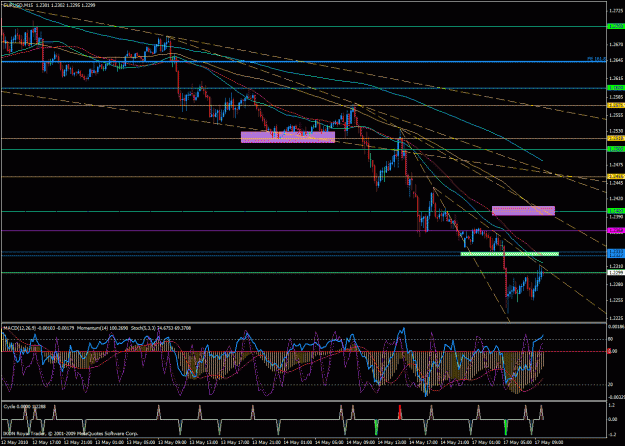The image size is (625, 446).
Task: Click the 1.2530 price scale value
Action: pos(614,131)
